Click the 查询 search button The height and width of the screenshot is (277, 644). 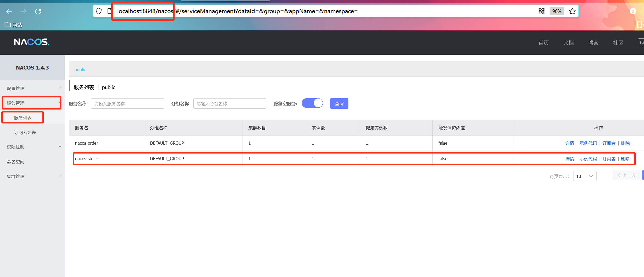click(339, 104)
